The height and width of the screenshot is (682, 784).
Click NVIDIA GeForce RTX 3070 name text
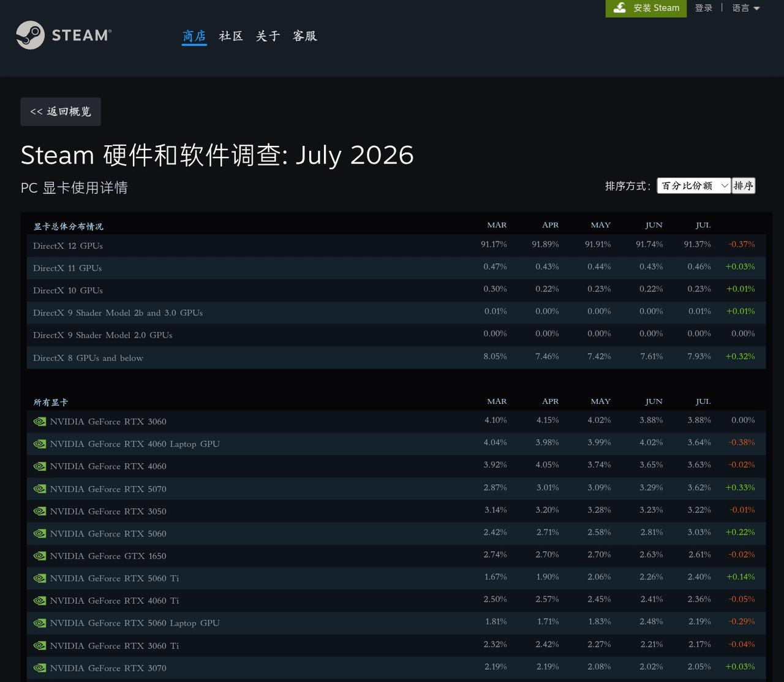pyautogui.click(x=108, y=668)
